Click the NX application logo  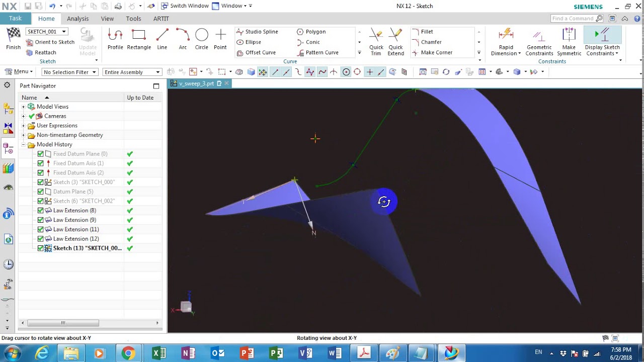pos(9,6)
